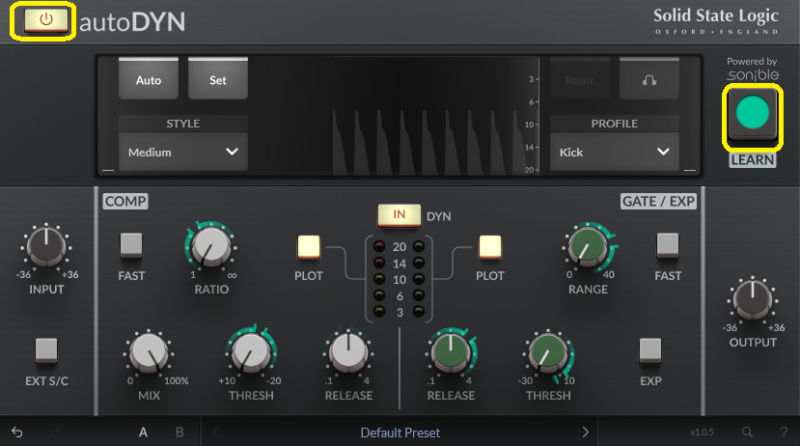Click the Set button
Viewport: 800px width, 446px height.
pyautogui.click(x=217, y=80)
